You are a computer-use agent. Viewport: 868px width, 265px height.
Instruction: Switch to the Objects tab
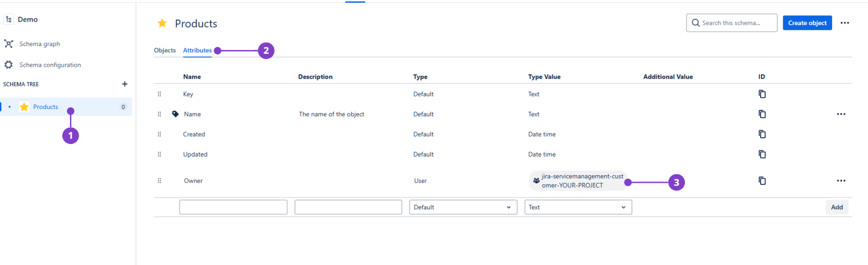pyautogui.click(x=165, y=50)
